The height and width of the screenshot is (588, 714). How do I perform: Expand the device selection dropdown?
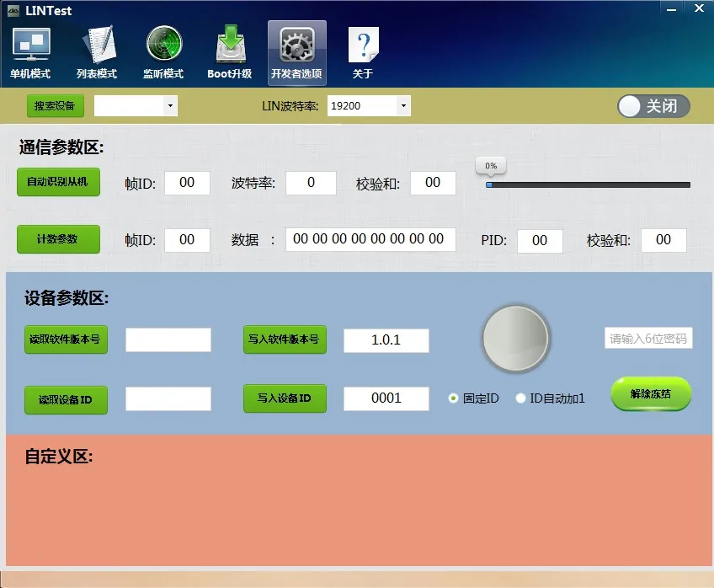point(170,105)
